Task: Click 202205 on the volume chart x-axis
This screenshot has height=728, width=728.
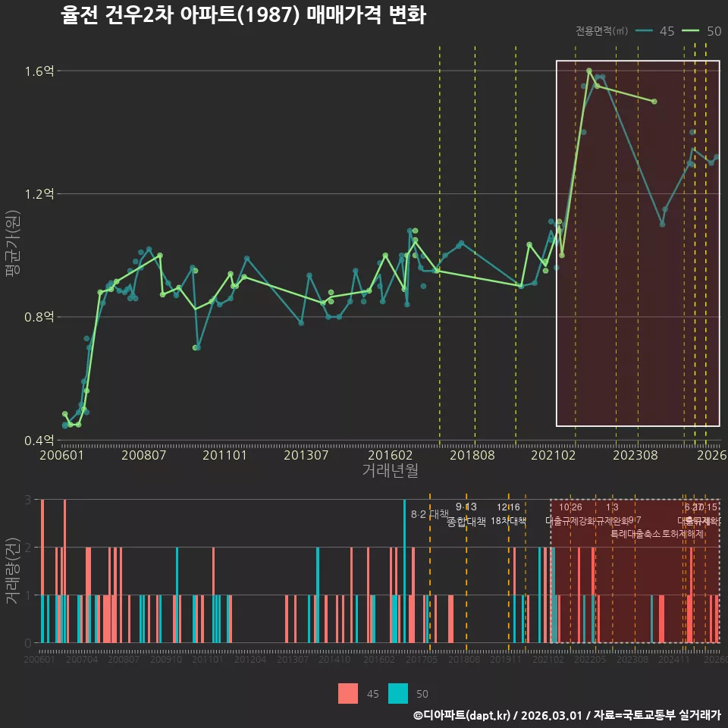Action: coord(590,659)
